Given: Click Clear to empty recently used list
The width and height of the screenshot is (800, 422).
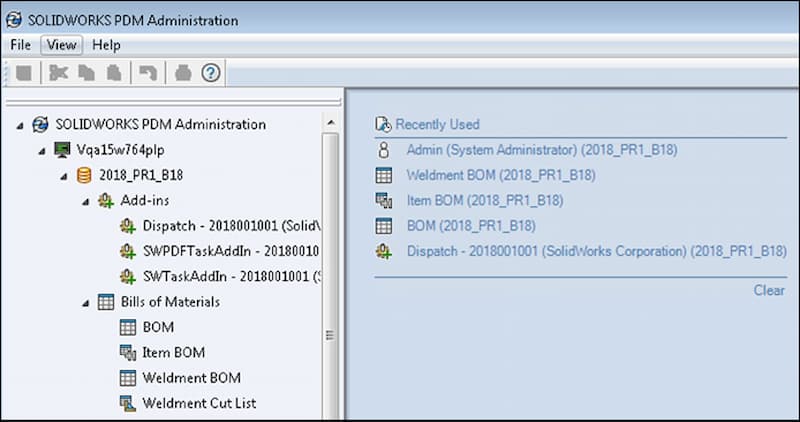Looking at the screenshot, I should [x=769, y=290].
